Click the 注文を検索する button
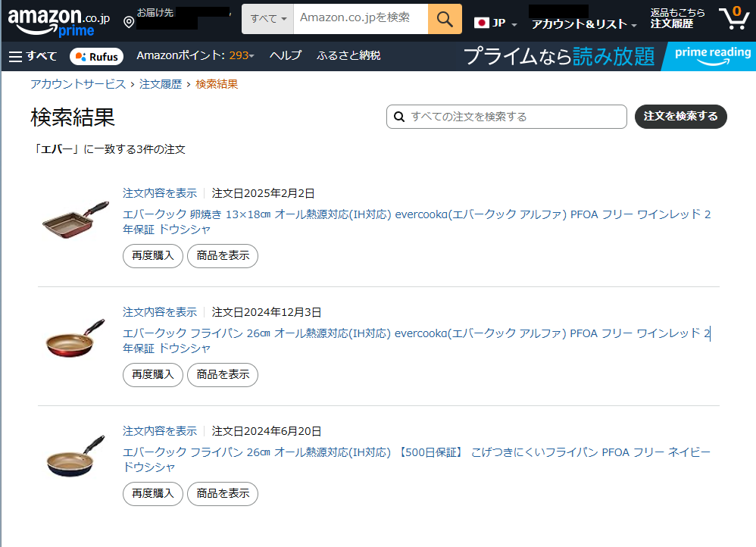The height and width of the screenshot is (547, 756). coord(680,117)
